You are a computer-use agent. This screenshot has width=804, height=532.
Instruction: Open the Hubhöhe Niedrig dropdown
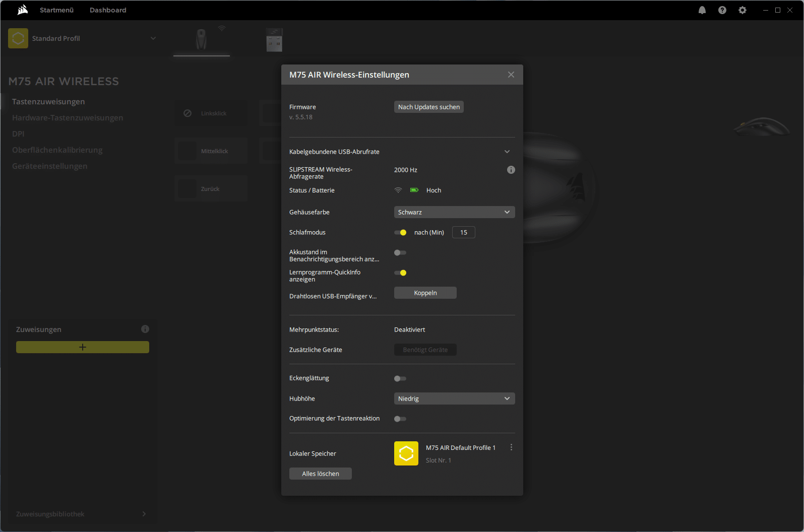pyautogui.click(x=454, y=398)
